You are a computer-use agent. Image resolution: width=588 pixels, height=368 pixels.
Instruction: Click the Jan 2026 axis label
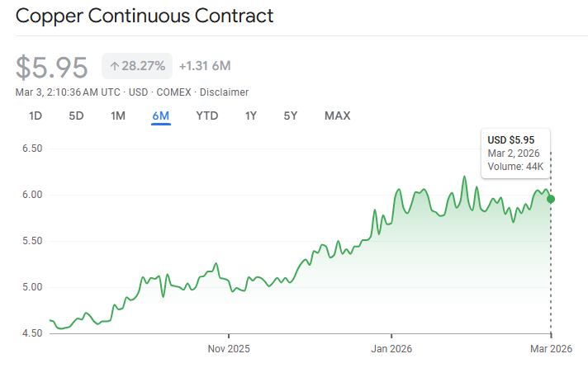click(391, 349)
